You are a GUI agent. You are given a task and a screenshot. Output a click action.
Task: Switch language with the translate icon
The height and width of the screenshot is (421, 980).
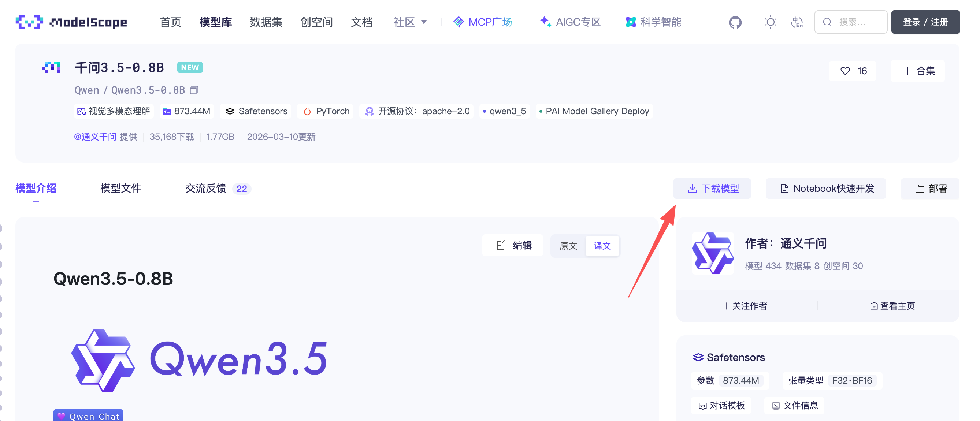pos(797,22)
